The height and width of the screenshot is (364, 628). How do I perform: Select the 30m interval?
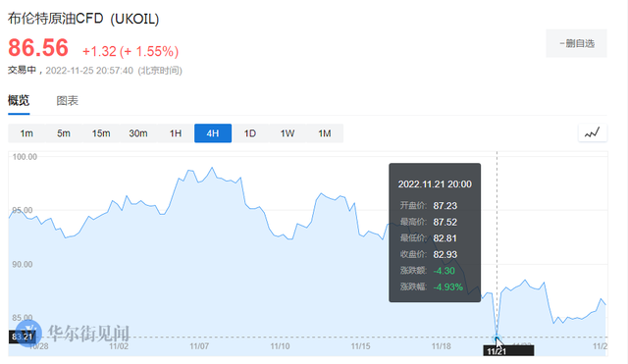(x=138, y=133)
